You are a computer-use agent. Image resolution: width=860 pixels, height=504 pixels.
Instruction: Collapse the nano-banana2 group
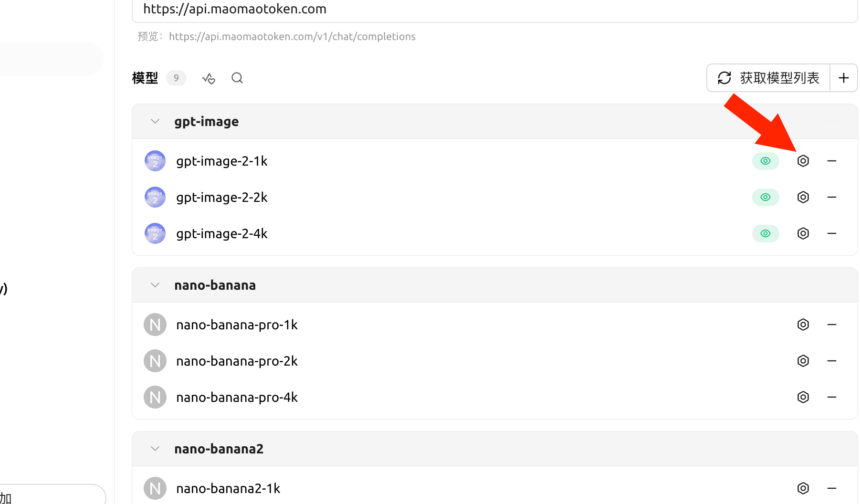[x=155, y=449]
